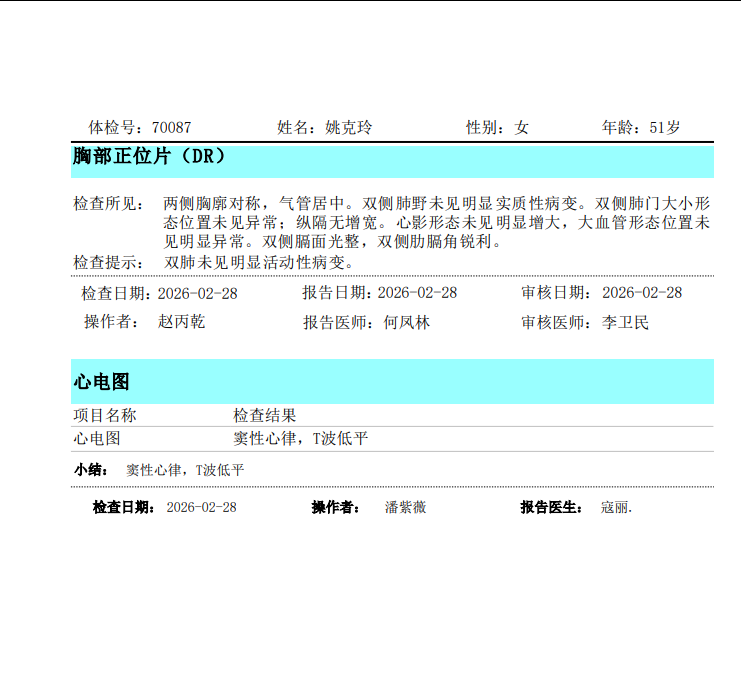
Task: Click the cyan 心电图 section heading
Action: (102, 382)
